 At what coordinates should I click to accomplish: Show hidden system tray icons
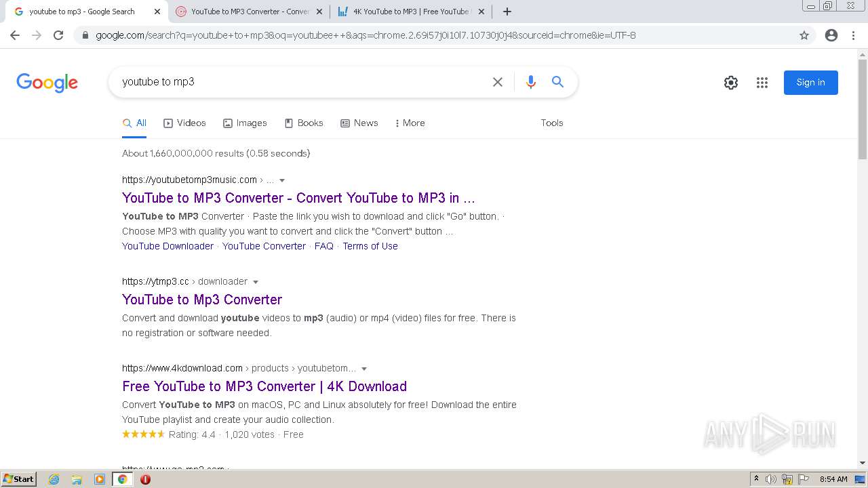coord(756,479)
